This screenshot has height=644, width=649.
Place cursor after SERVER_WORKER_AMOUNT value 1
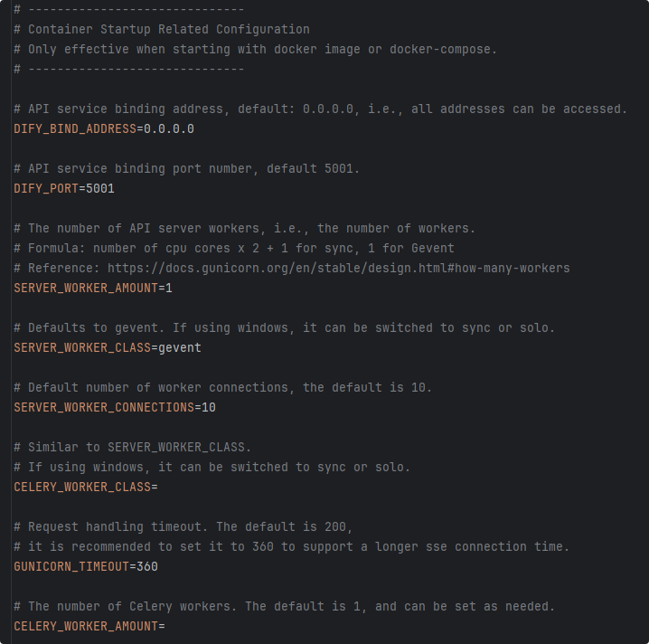tap(173, 289)
